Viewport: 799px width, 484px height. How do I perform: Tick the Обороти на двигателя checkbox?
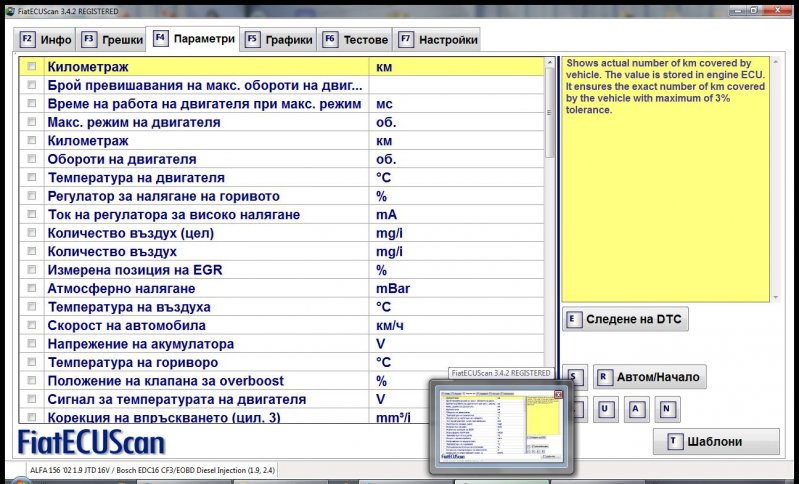click(x=32, y=159)
